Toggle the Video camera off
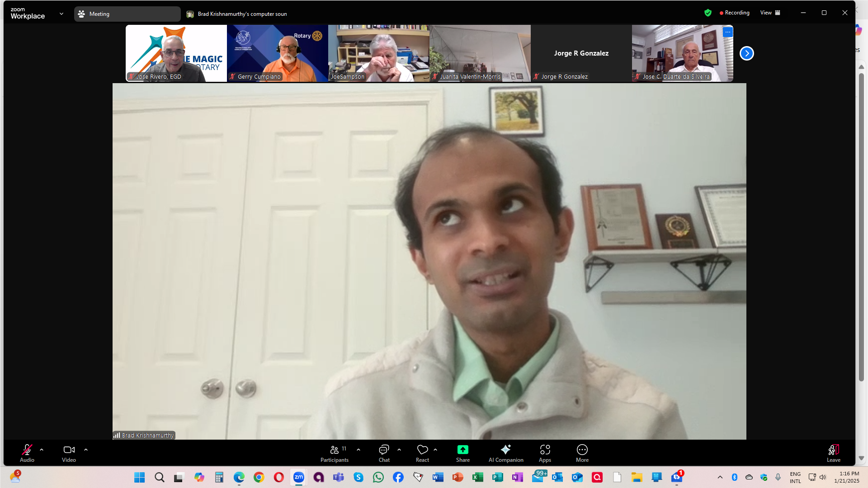 [69, 453]
